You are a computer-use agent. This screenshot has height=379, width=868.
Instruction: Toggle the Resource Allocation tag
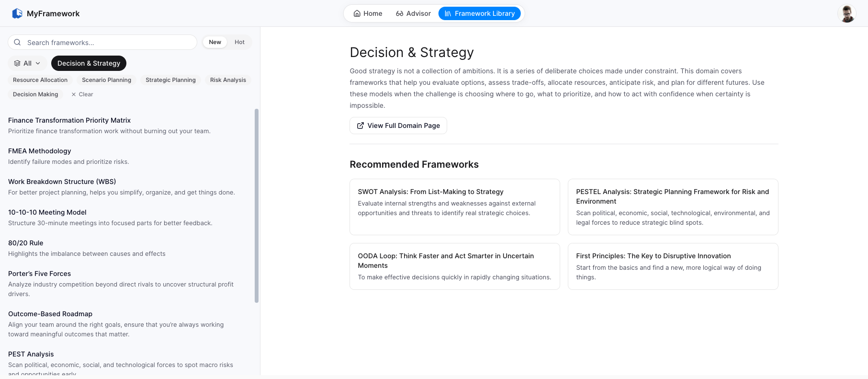(40, 80)
